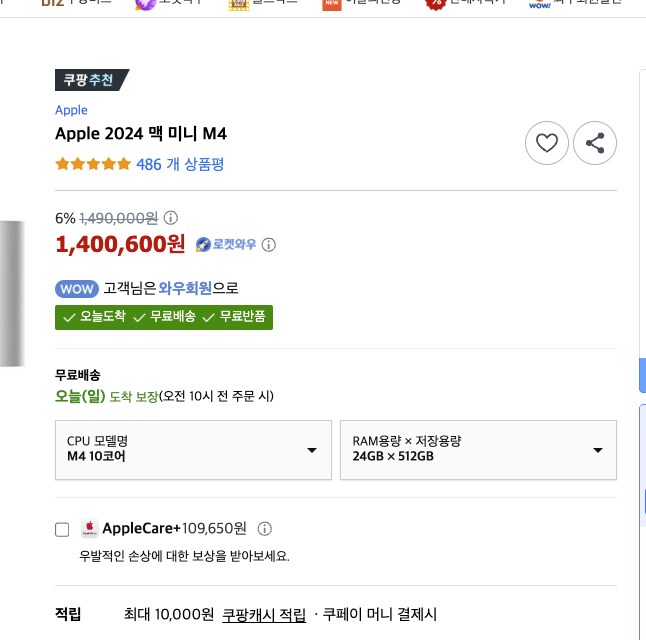
Task: Click the 오늘(일) 도착 보장 text
Action: click(107, 396)
